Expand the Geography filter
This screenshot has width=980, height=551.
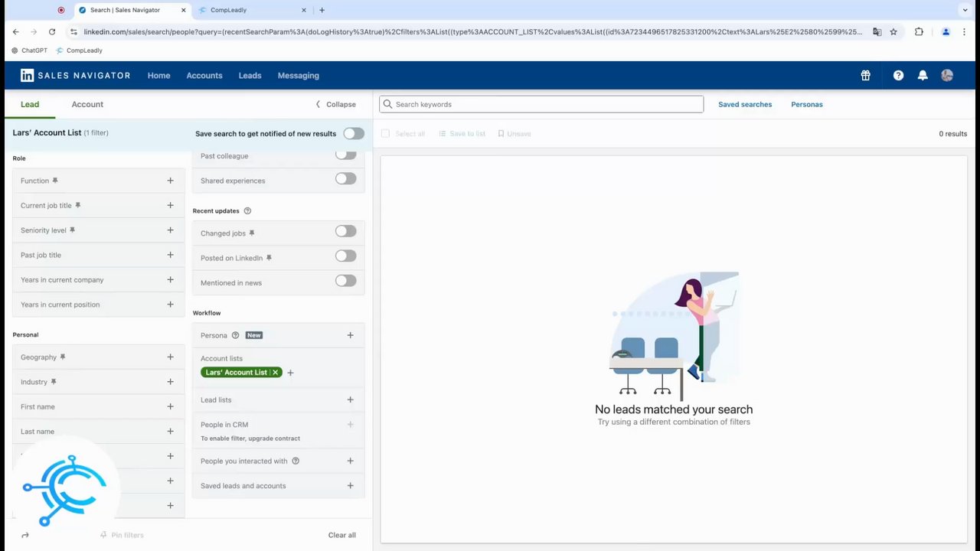[x=170, y=357]
